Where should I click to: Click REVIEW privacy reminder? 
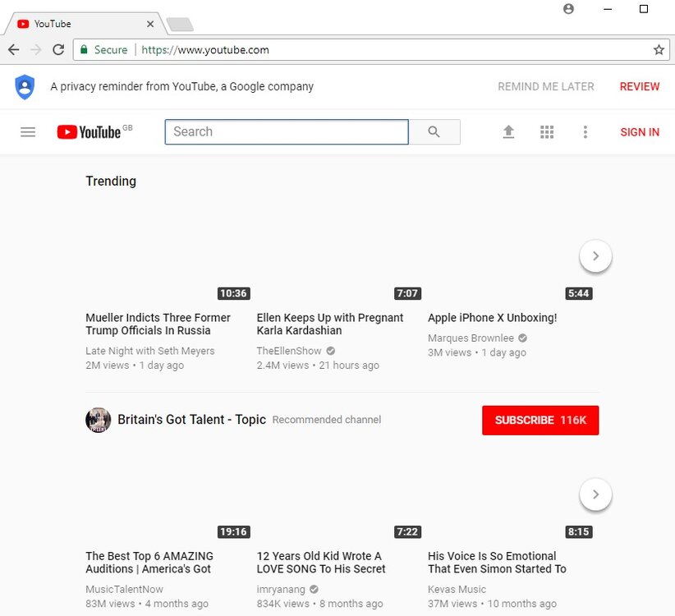pos(639,86)
